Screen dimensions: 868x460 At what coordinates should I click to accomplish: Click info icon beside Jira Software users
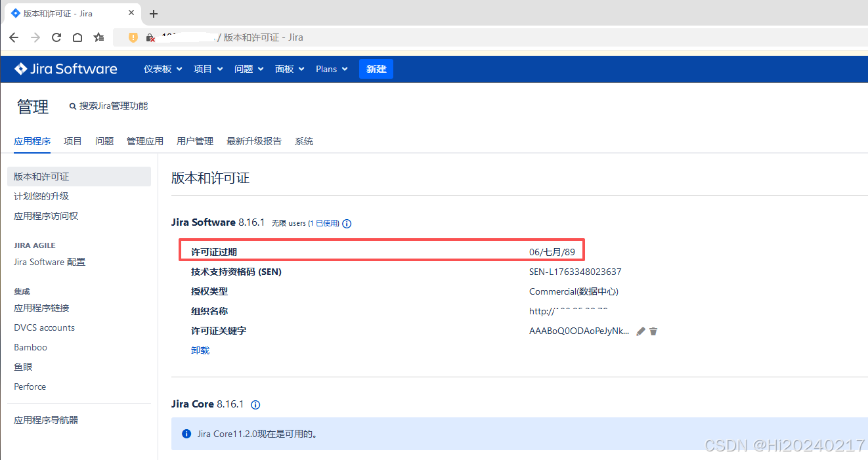[347, 224]
